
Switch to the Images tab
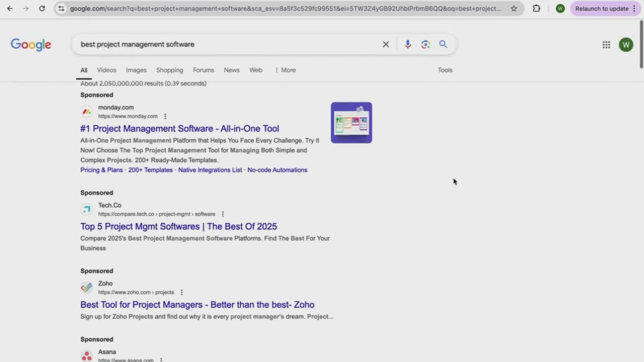click(x=136, y=70)
